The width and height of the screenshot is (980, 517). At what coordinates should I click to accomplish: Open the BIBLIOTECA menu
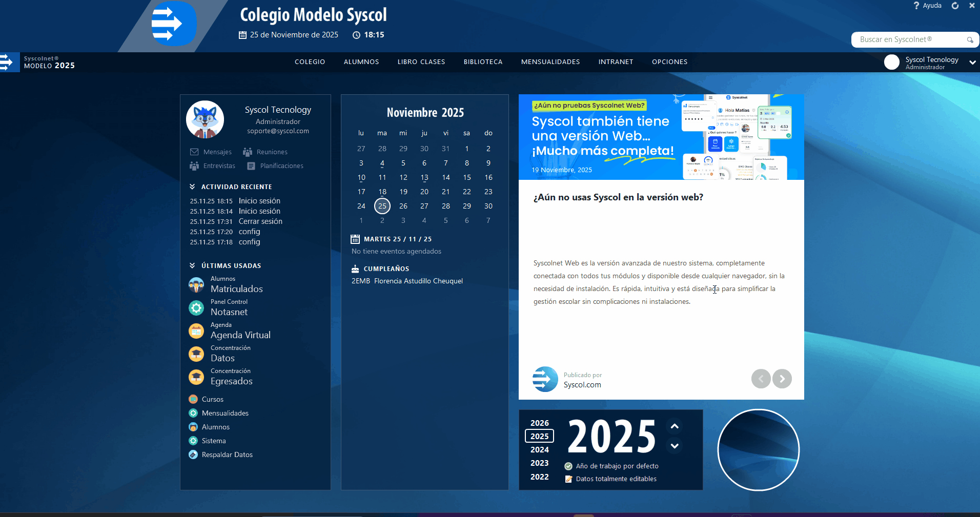[483, 62]
